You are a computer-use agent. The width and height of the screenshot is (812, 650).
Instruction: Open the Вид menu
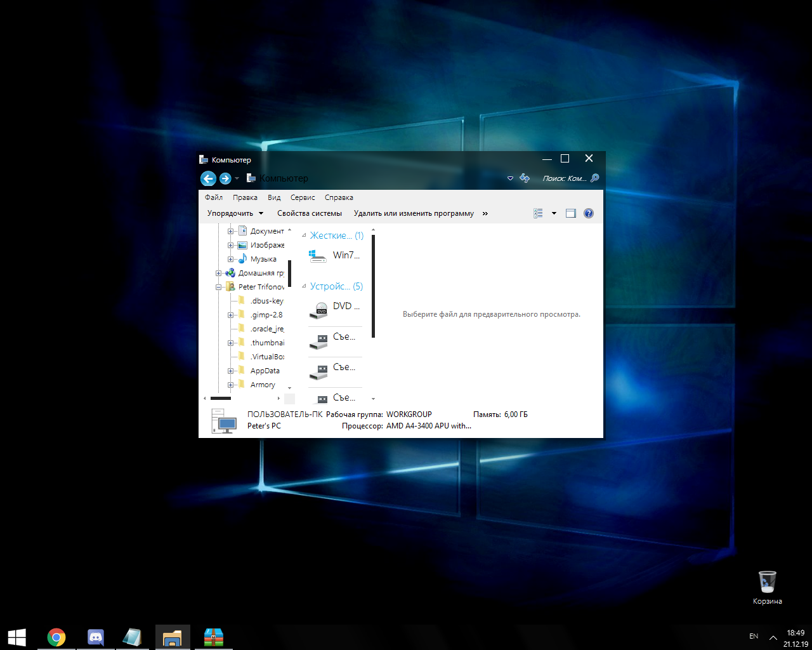pos(273,197)
